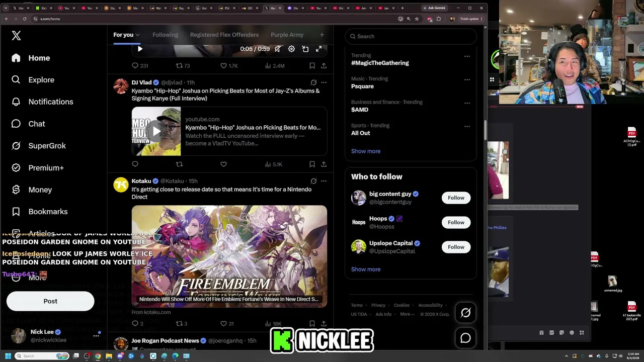Screen dimensions: 644x362
Task: Repost the post with 73 reposts
Action: [183, 66]
